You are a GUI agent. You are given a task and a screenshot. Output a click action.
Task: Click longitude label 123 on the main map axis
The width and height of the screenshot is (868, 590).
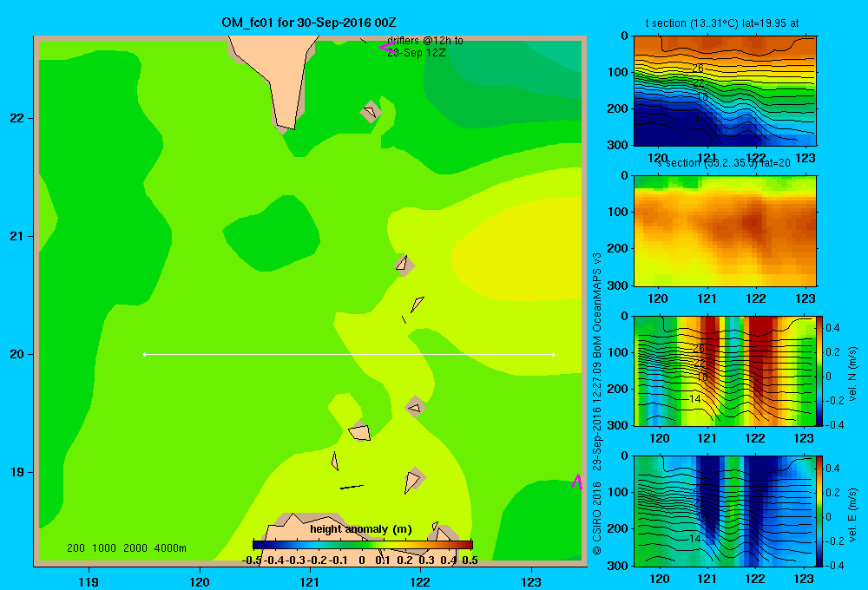click(x=531, y=581)
